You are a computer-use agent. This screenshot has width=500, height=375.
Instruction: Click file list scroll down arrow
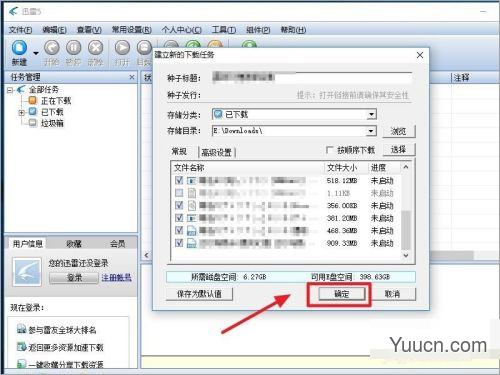click(406, 255)
